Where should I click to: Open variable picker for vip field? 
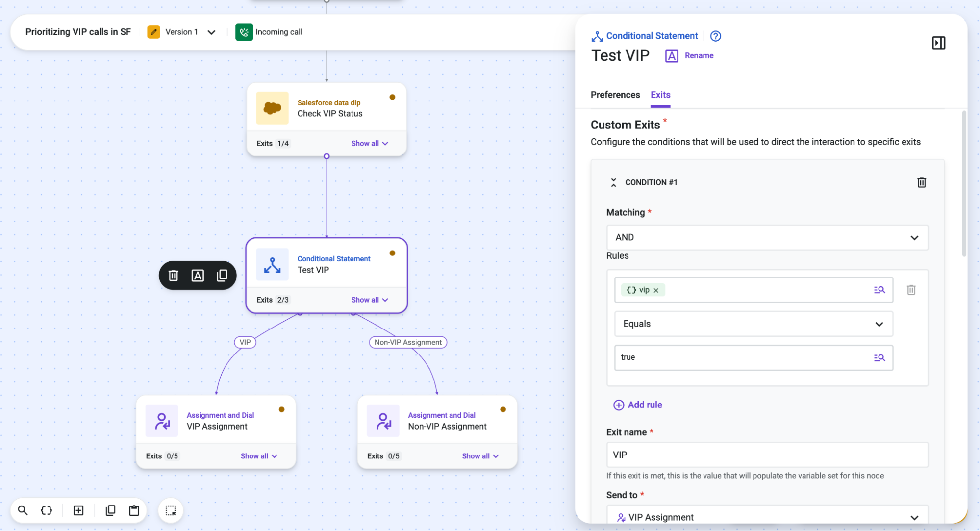coord(879,290)
